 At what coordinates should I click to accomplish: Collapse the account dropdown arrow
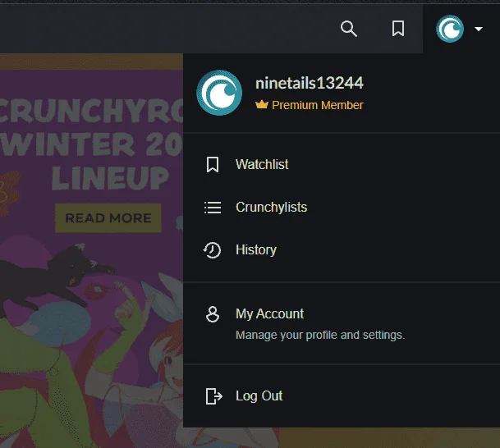click(479, 29)
